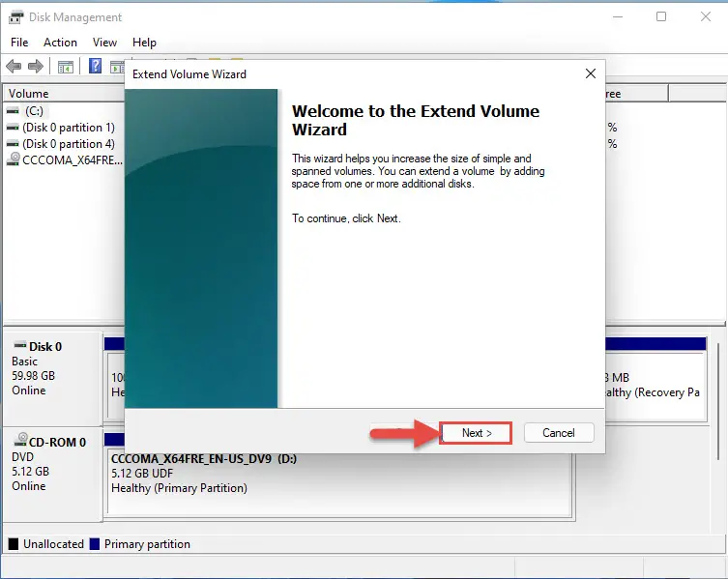Click the blue Primary partition legend swatch

coord(94,543)
